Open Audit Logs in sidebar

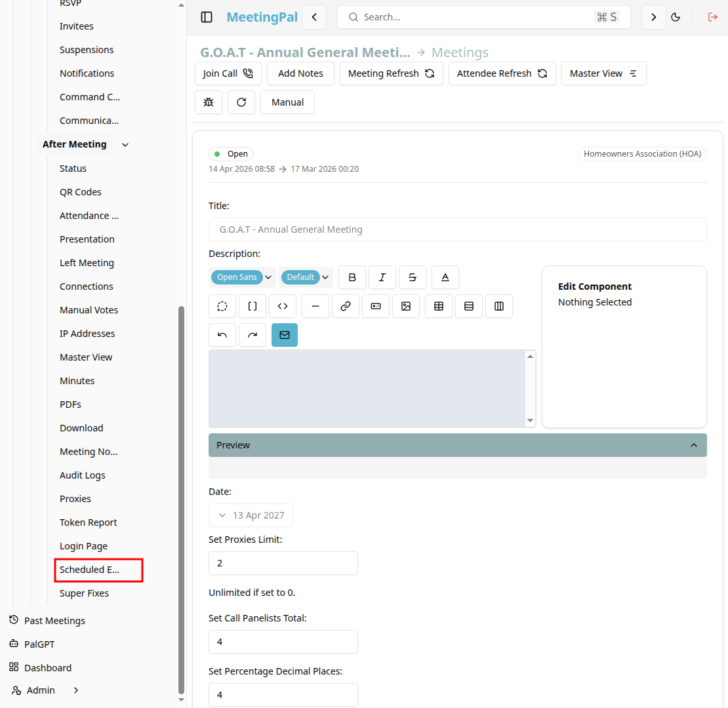point(82,475)
